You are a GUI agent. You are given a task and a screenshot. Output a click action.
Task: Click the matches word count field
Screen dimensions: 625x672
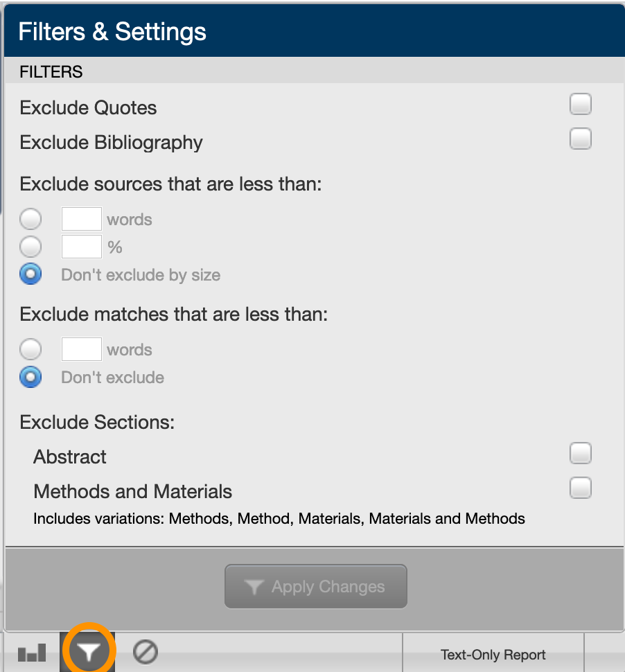click(x=82, y=349)
